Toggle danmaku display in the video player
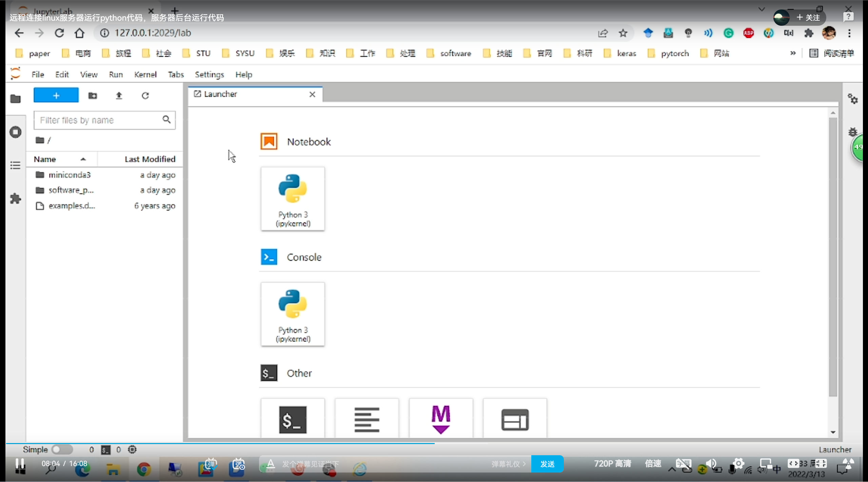This screenshot has width=868, height=482. [210, 464]
